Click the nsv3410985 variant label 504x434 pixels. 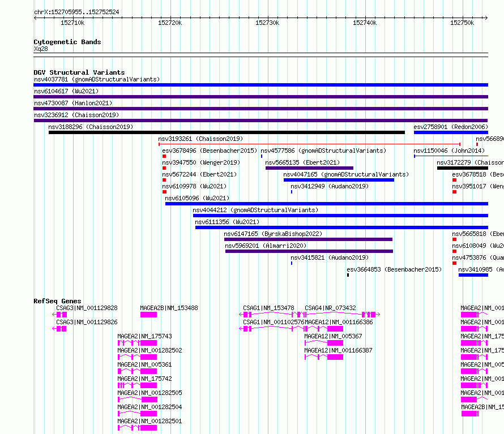pos(481,269)
